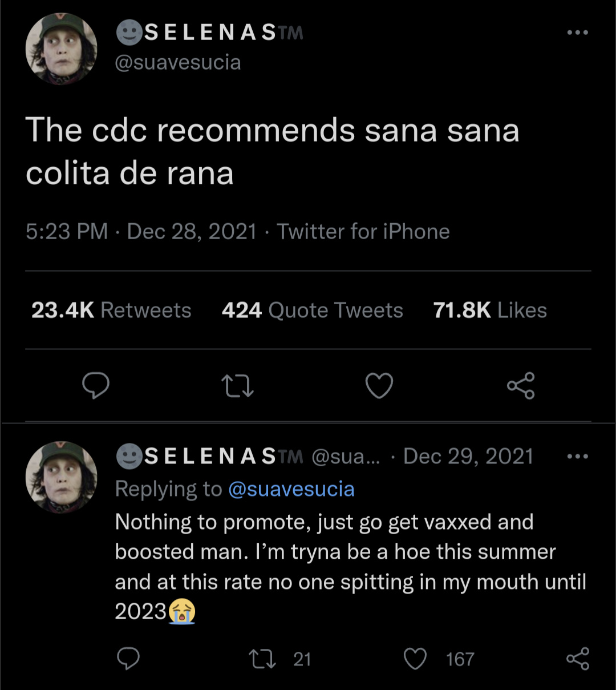Reply to the main tweet
This screenshot has width=616, height=690.
coord(96,386)
